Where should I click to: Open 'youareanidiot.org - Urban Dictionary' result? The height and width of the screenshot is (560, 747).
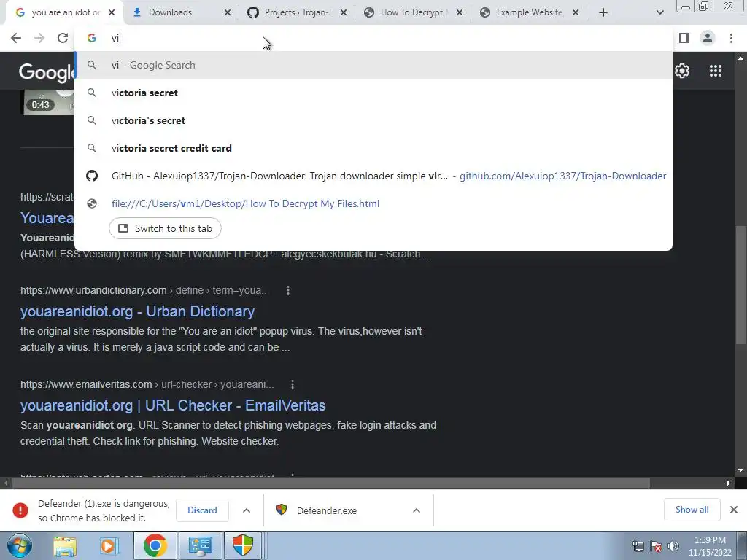(x=137, y=311)
